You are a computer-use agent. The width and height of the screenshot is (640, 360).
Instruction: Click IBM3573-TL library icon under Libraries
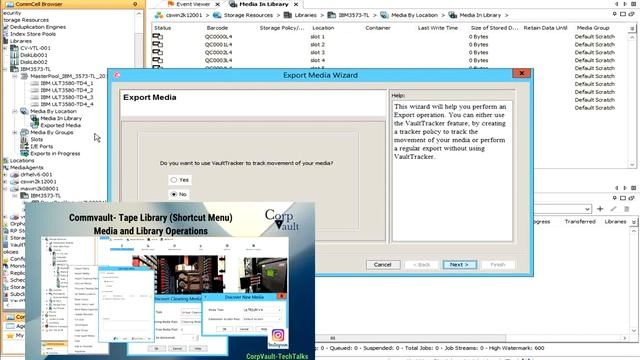(14, 69)
